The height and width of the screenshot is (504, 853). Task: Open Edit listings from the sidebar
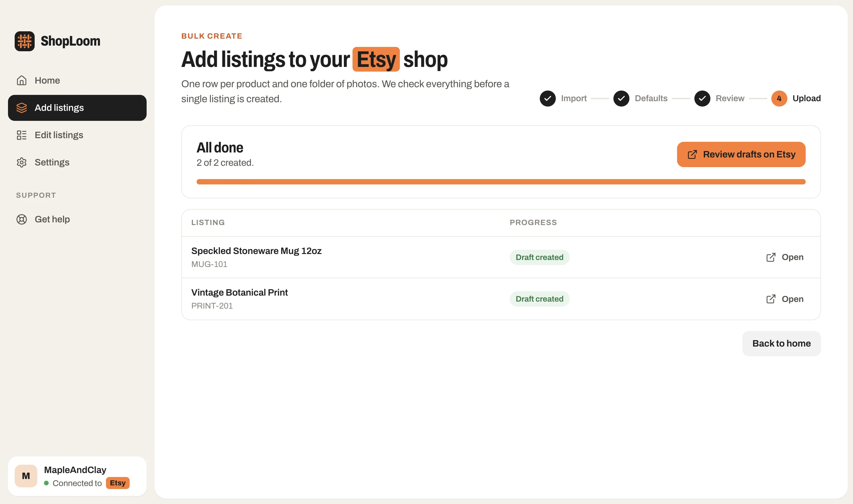click(77, 135)
